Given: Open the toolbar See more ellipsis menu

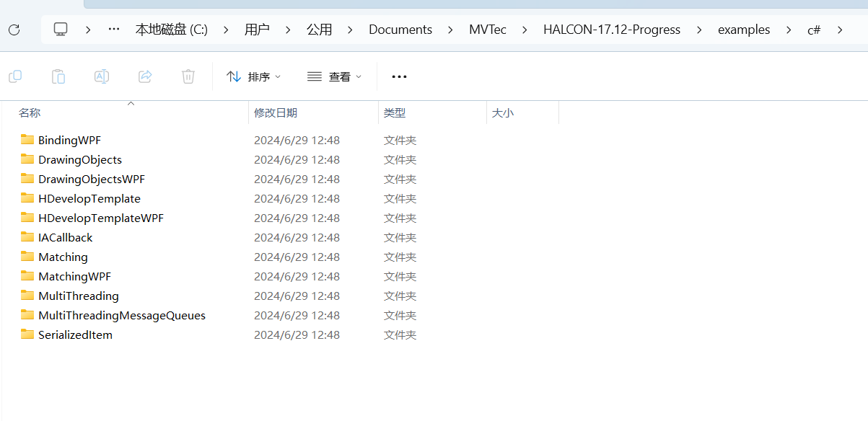Looking at the screenshot, I should click(399, 76).
